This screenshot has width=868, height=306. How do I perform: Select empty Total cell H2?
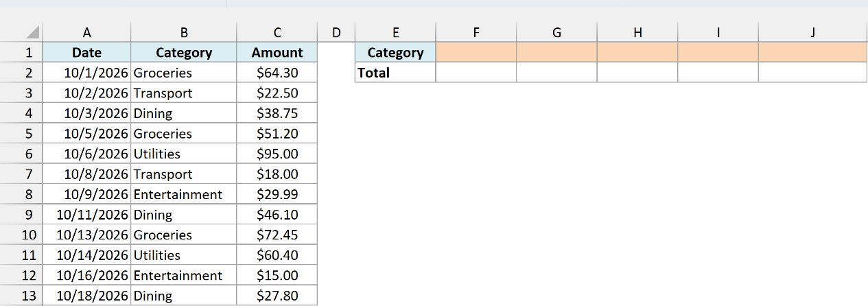click(637, 73)
